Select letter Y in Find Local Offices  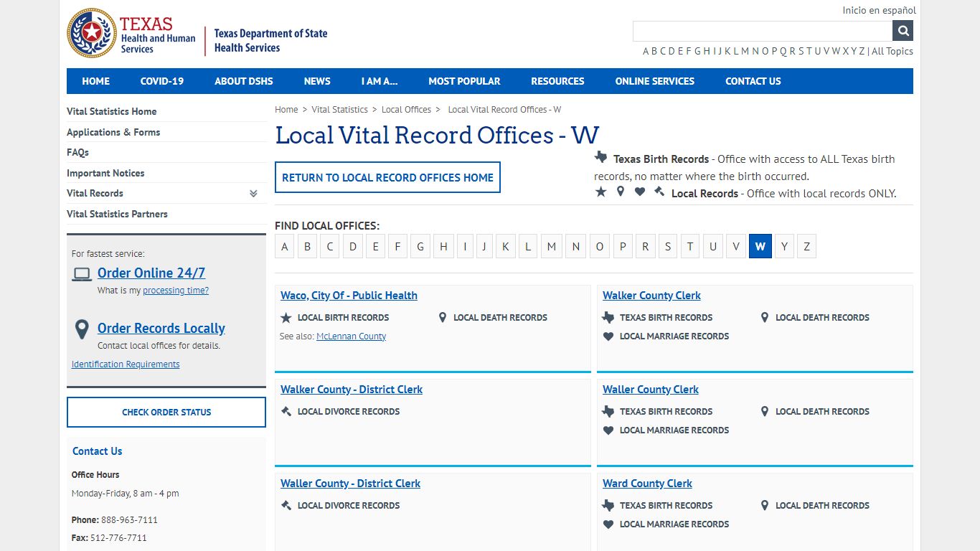(x=784, y=246)
